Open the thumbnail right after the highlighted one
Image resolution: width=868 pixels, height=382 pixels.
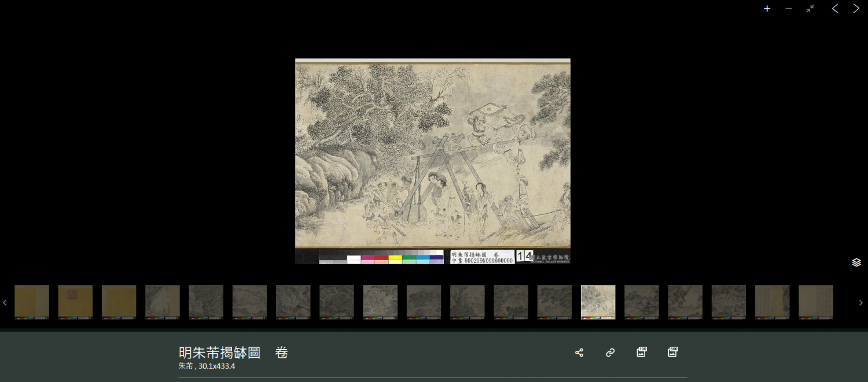pos(641,302)
